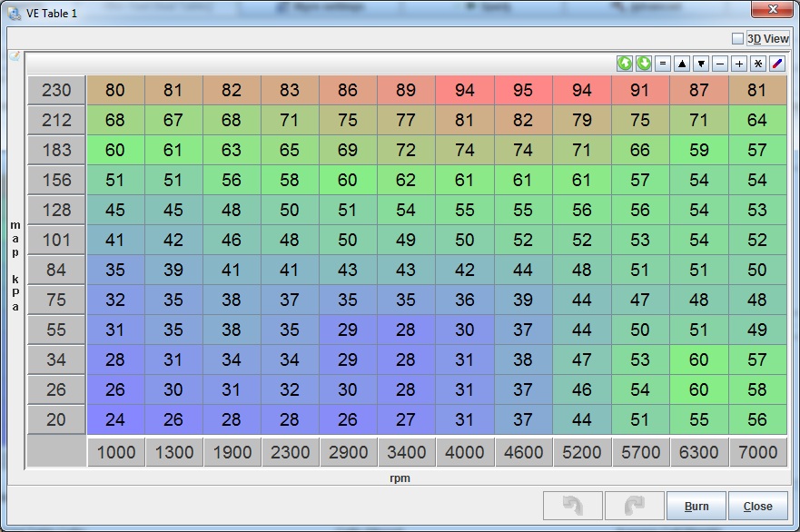Select the 1000 rpm axis header cell
800x532 pixels.
116,452
